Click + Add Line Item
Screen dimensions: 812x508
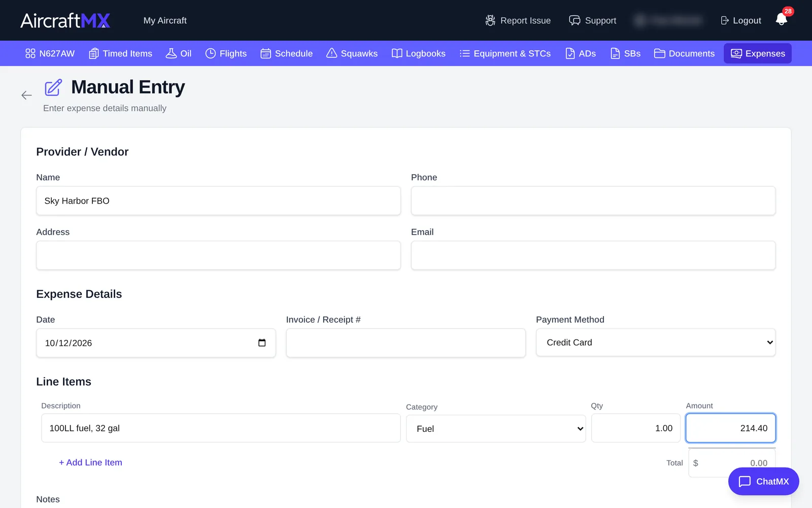click(x=90, y=462)
